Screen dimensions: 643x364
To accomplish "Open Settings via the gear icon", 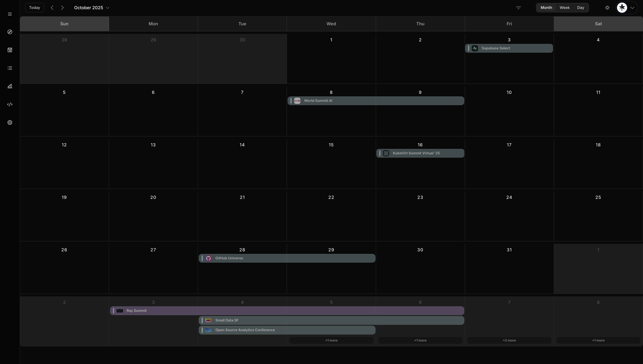I will click(x=10, y=122).
